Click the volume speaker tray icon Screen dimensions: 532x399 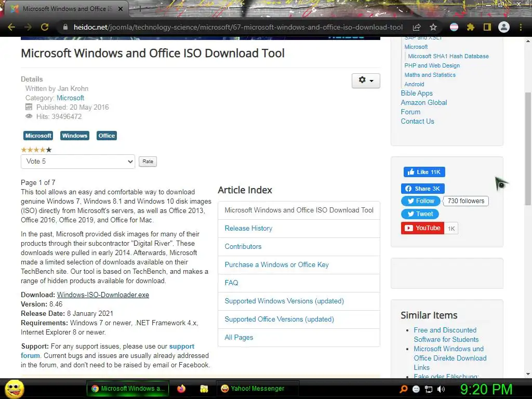(441, 389)
